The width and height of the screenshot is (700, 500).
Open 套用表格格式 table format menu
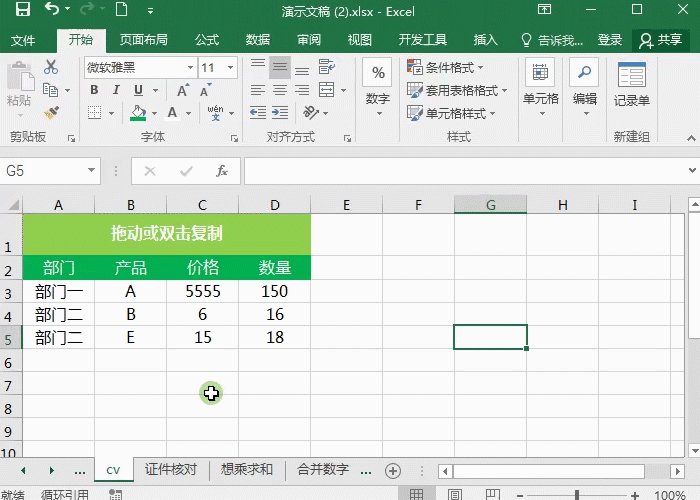tap(457, 91)
